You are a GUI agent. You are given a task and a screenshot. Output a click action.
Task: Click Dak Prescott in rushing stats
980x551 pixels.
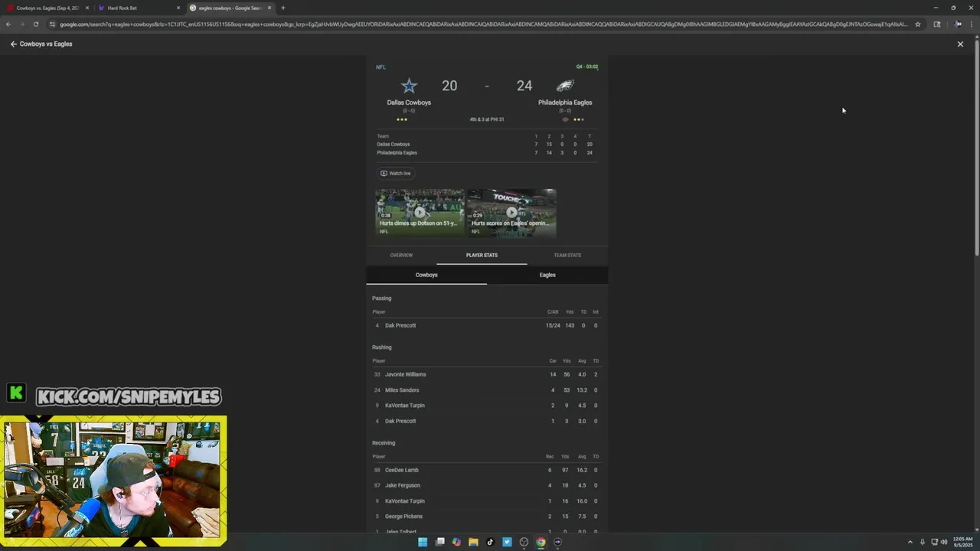pos(400,421)
